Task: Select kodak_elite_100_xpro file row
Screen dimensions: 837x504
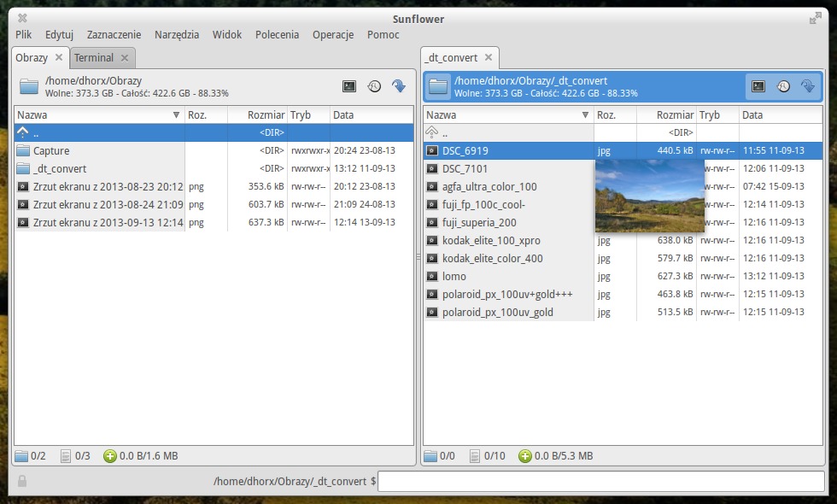Action: (623, 241)
